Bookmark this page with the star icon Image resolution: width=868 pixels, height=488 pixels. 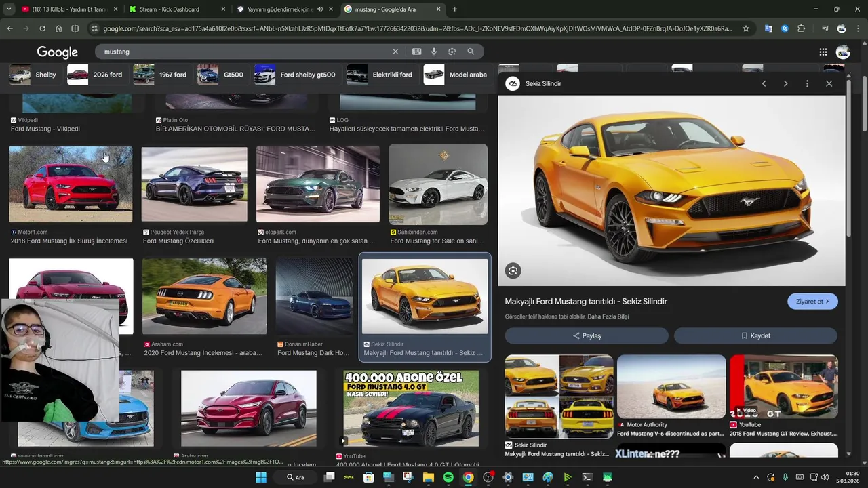pyautogui.click(x=746, y=28)
